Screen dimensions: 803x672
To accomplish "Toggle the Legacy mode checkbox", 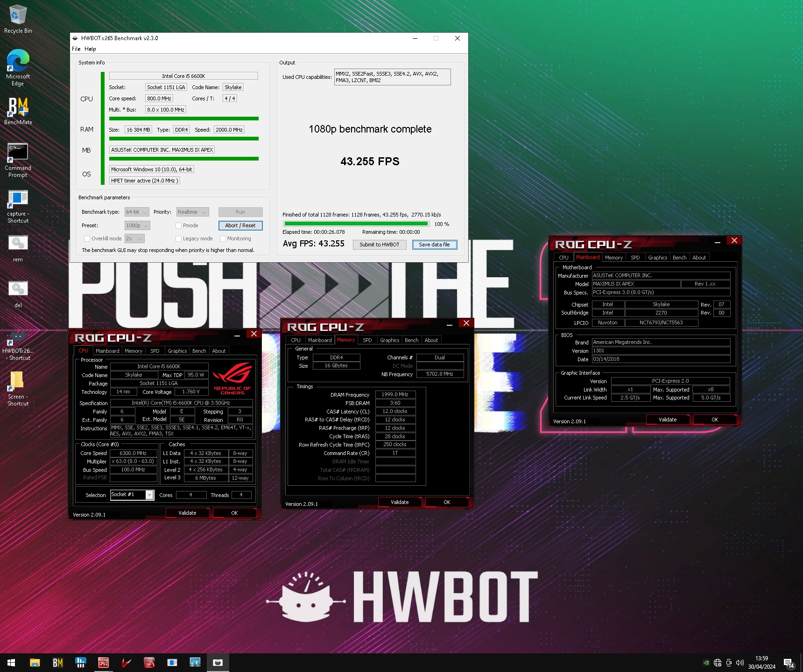I will click(x=178, y=238).
